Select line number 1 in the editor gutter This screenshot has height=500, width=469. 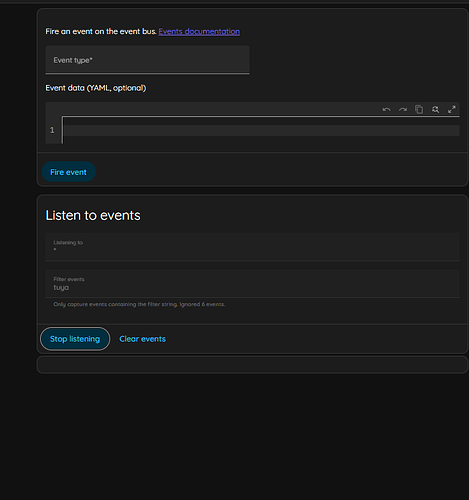coord(52,130)
